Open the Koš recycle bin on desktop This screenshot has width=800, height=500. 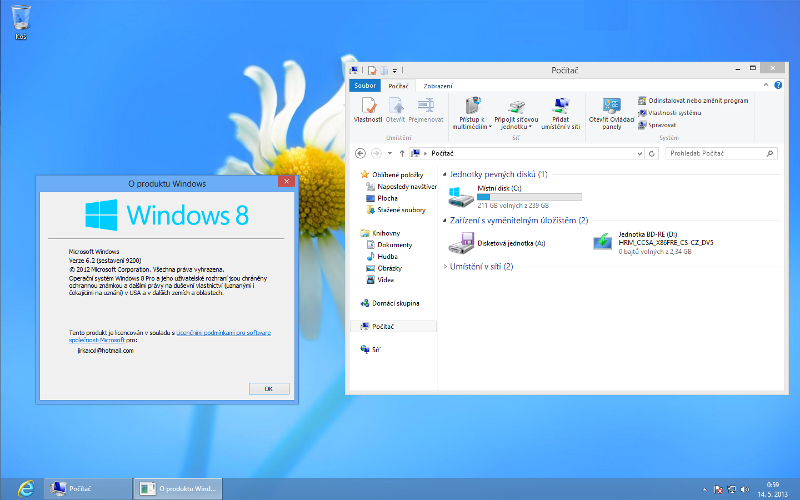21,20
